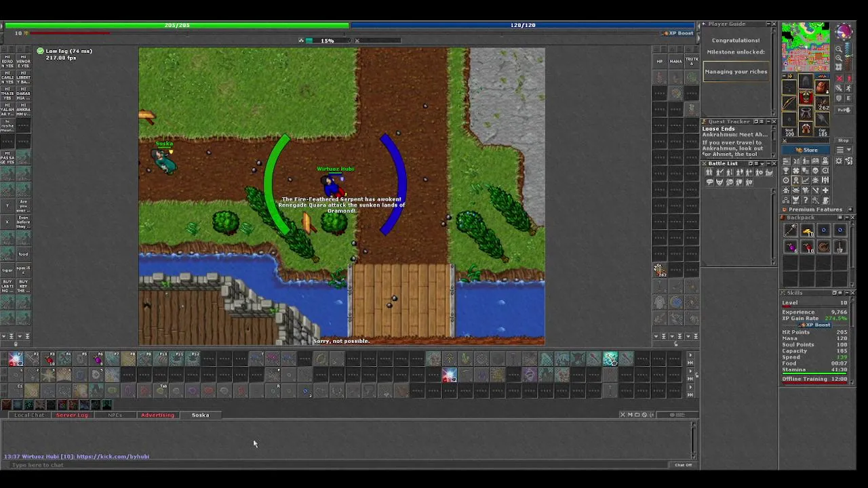
Task: Click the bow in the weapon equipment slot
Action: pos(789,103)
